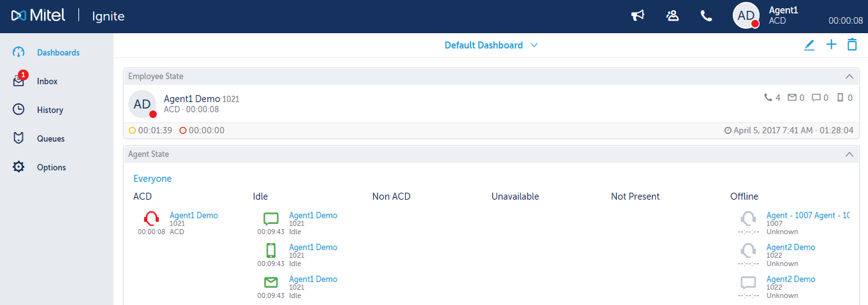Click the green chat bubble Idle icon
Screen dimensions: 868x305
(271, 219)
